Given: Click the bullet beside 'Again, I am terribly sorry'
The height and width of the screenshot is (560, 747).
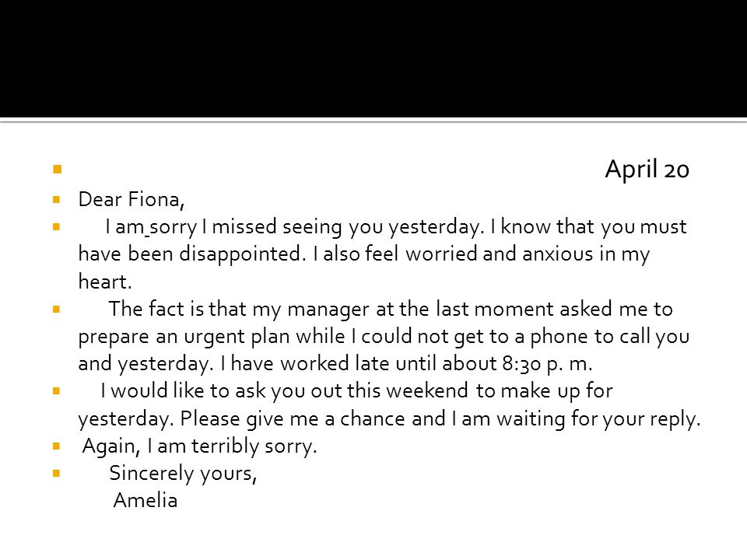Looking at the screenshot, I should pyautogui.click(x=57, y=446).
